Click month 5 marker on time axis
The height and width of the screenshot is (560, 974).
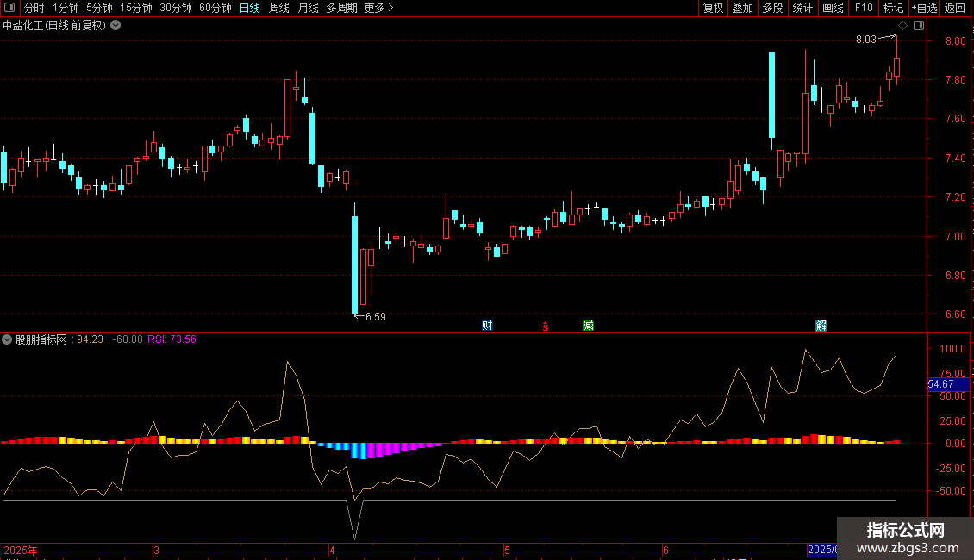coord(507,550)
